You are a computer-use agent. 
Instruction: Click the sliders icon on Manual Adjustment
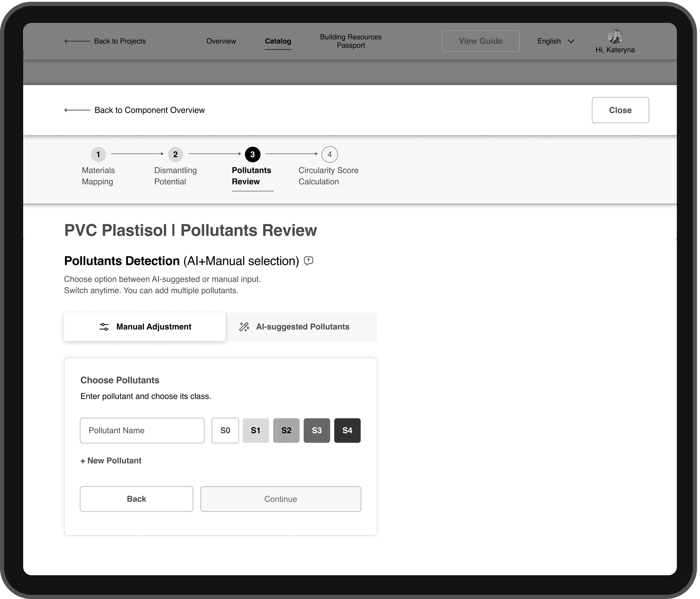(104, 327)
